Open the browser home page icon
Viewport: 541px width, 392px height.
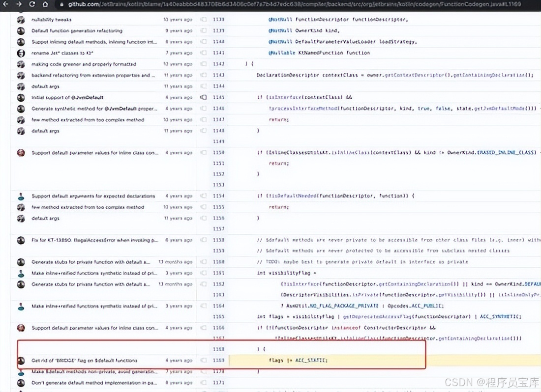(45, 4)
